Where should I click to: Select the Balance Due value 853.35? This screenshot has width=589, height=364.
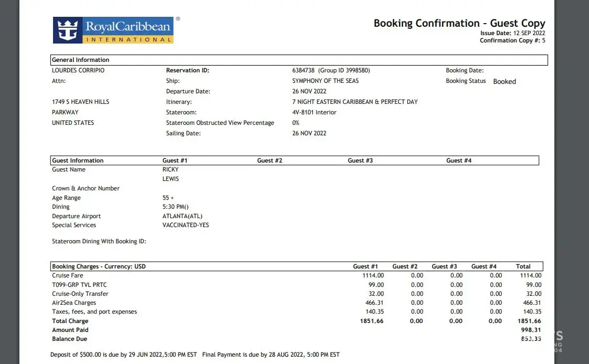531,339
